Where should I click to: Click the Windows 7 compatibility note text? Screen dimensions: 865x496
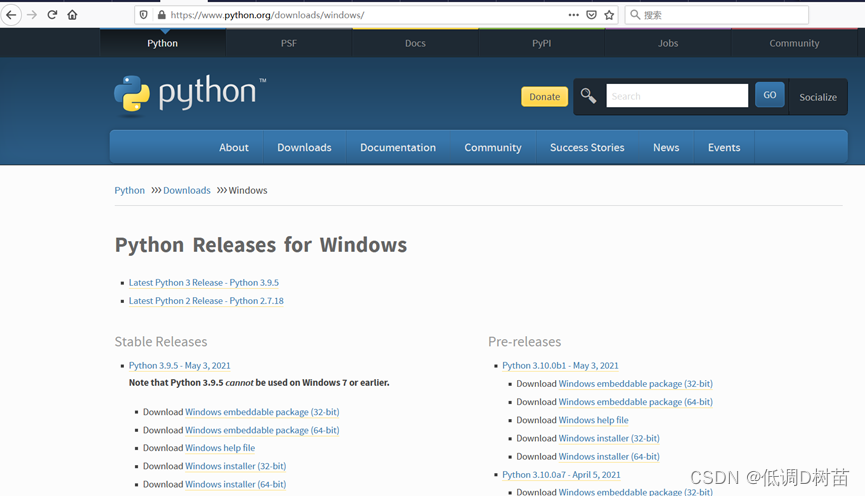pos(259,382)
